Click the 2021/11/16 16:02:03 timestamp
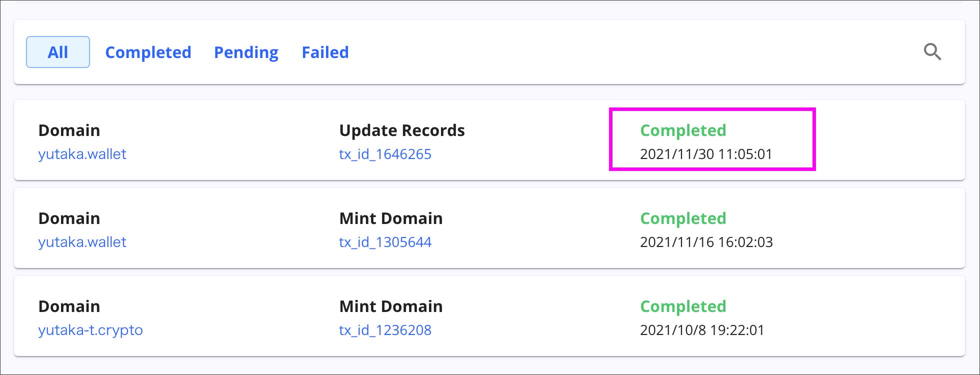The height and width of the screenshot is (375, 980). tap(706, 242)
